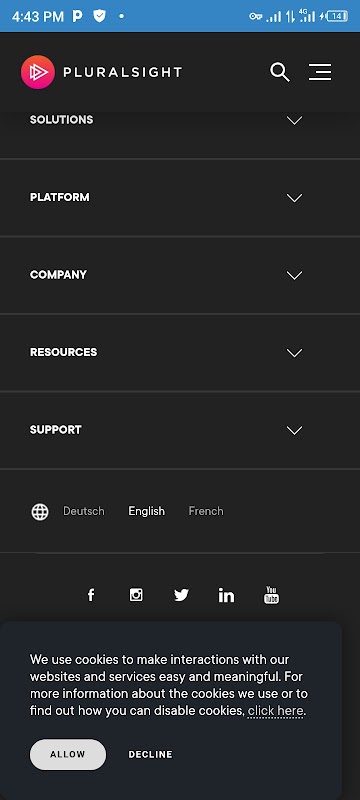Open the Instagram social icon
Image resolution: width=360 pixels, height=800 pixels.
[x=136, y=595]
